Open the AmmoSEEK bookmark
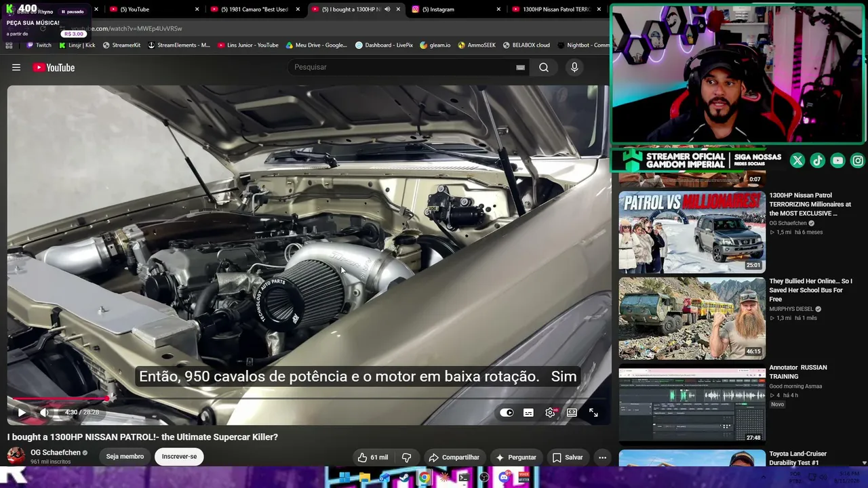The height and width of the screenshot is (488, 868). click(477, 45)
